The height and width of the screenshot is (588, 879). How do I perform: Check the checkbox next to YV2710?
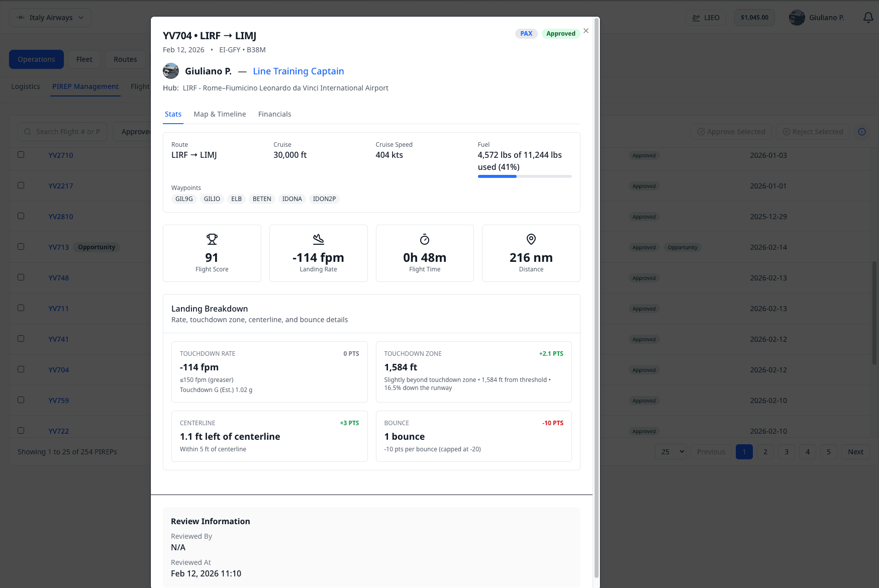pyautogui.click(x=21, y=155)
